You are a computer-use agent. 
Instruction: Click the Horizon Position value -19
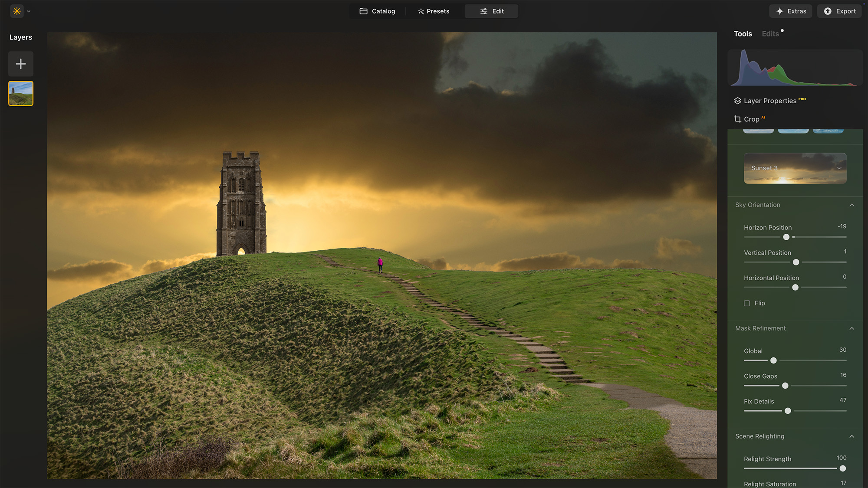pyautogui.click(x=842, y=226)
